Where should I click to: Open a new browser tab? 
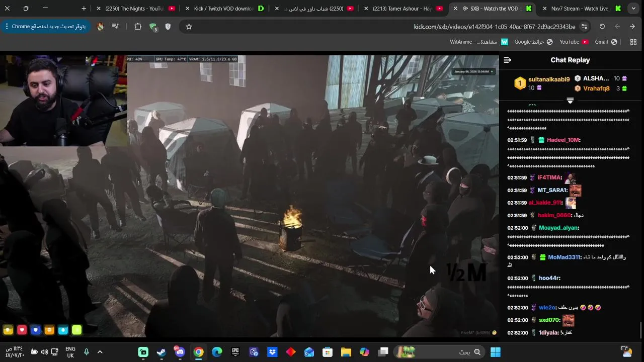click(x=84, y=9)
